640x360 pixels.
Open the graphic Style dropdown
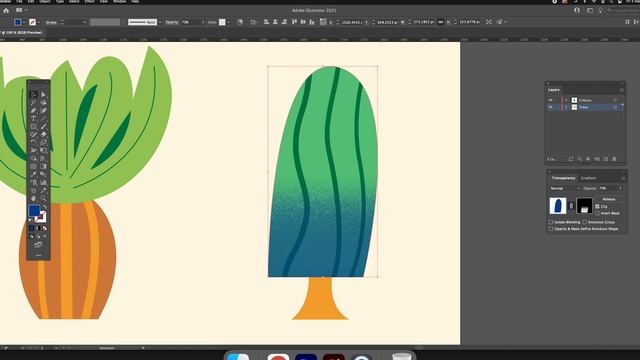(229, 22)
